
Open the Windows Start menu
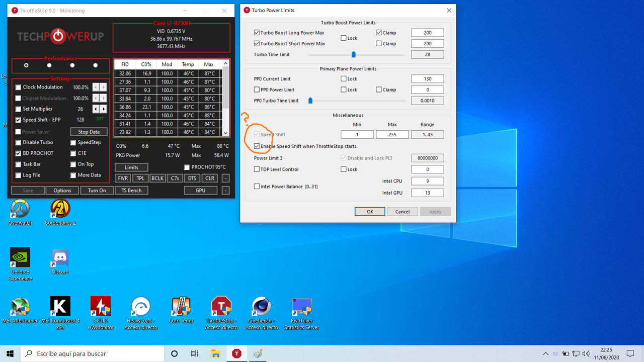[10, 353]
